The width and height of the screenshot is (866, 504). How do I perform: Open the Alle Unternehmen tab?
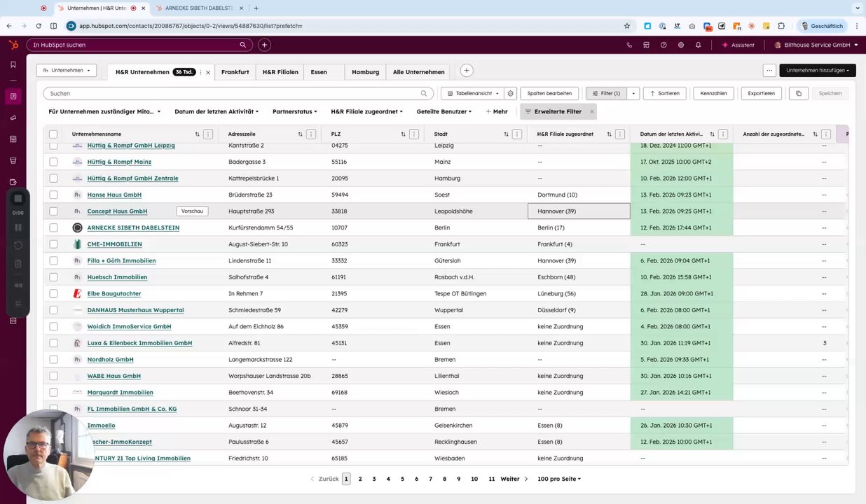(x=418, y=72)
